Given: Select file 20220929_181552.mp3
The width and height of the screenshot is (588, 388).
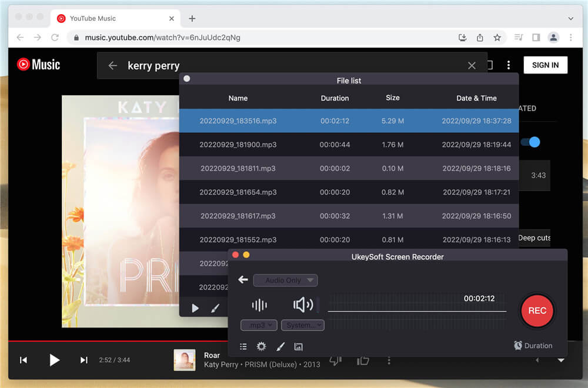Looking at the screenshot, I should (349, 239).
